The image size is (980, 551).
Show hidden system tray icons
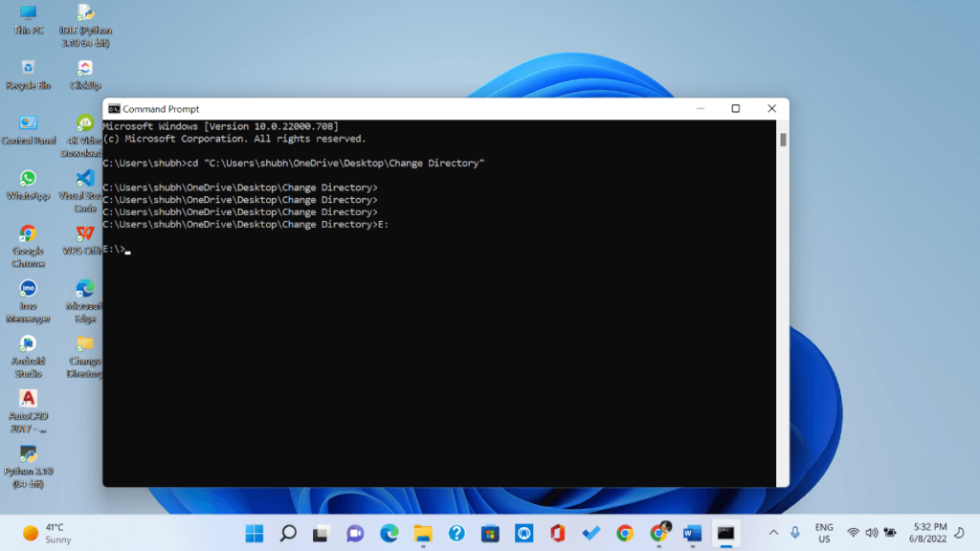point(773,533)
